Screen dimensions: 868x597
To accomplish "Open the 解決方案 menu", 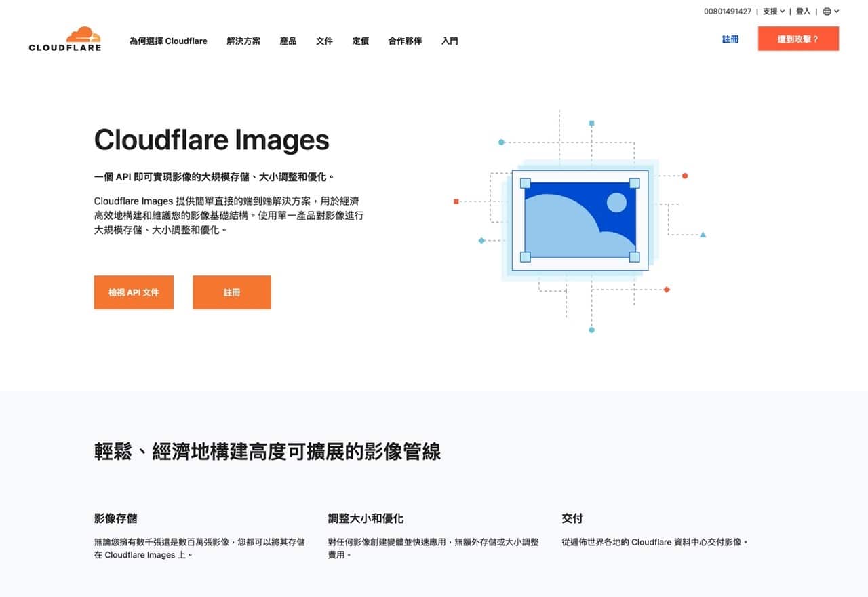I will pos(243,41).
